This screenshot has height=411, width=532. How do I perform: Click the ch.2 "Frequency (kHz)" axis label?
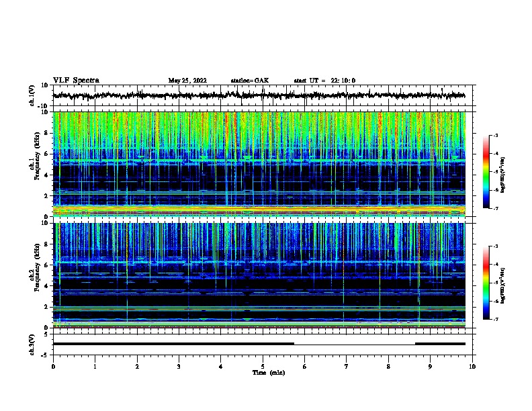click(x=38, y=267)
